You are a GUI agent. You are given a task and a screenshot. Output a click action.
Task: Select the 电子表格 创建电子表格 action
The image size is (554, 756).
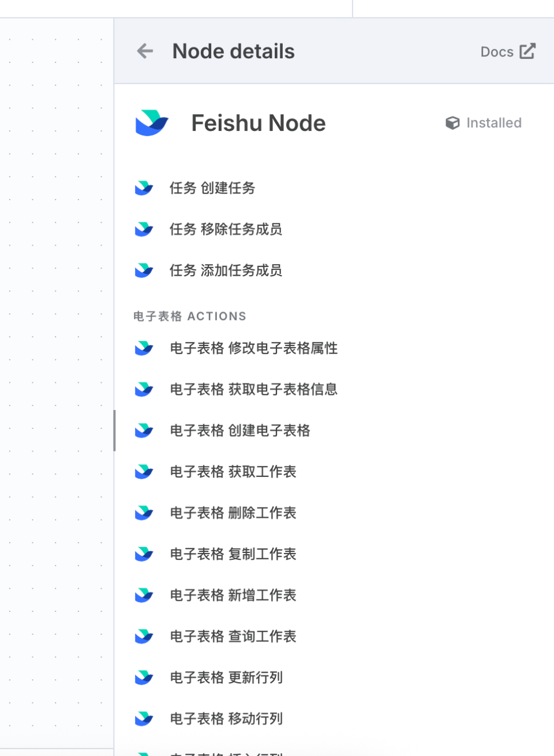tap(239, 430)
